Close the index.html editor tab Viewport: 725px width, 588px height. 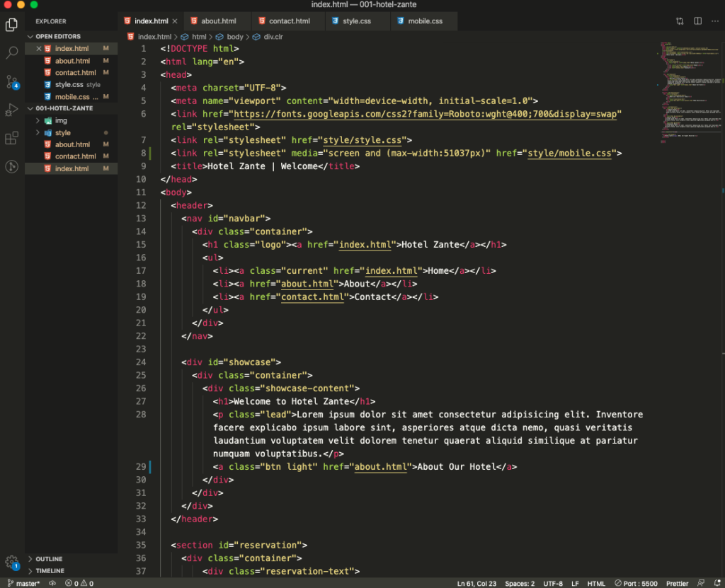click(175, 21)
